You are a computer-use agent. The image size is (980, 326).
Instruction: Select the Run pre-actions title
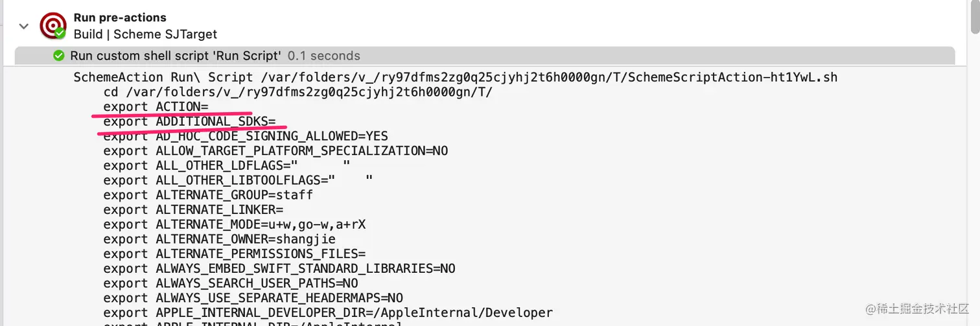120,17
